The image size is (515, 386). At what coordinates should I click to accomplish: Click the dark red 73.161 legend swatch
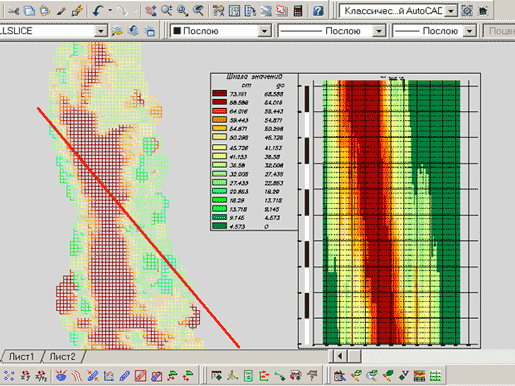[x=219, y=93]
